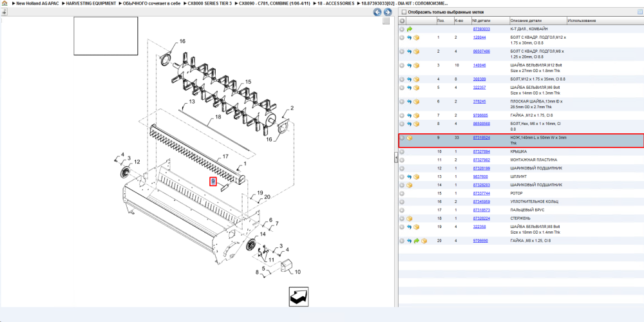Image resolution: width=644 pixels, height=322 pixels.
Task: Select callout 12 bearing in diagram
Action: tap(137, 162)
